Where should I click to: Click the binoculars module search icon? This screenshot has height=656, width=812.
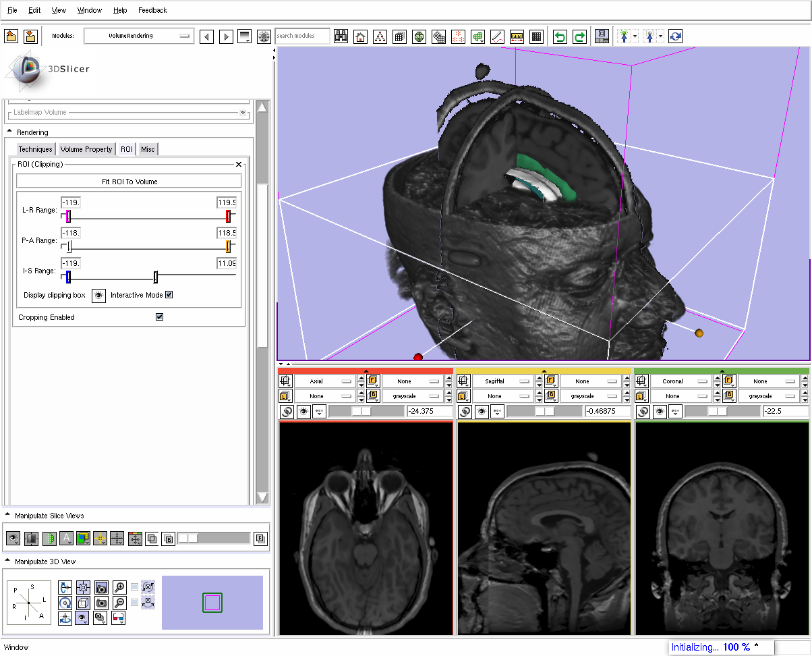(341, 36)
